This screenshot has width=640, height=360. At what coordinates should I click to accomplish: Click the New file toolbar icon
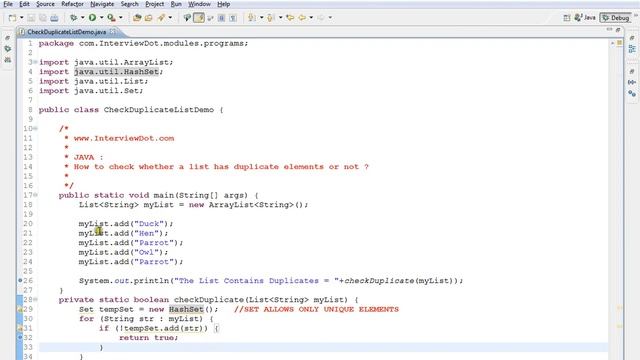pos(13,18)
